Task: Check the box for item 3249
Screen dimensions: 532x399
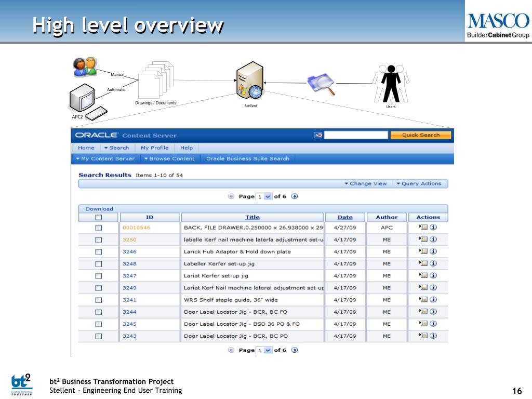Action: [x=98, y=288]
